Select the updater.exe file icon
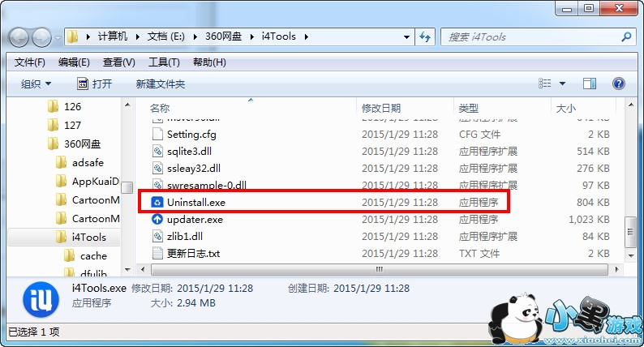 (157, 219)
